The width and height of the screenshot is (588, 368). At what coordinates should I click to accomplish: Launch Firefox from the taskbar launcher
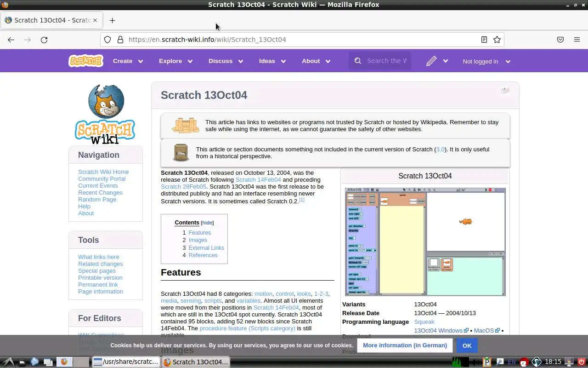click(64, 362)
